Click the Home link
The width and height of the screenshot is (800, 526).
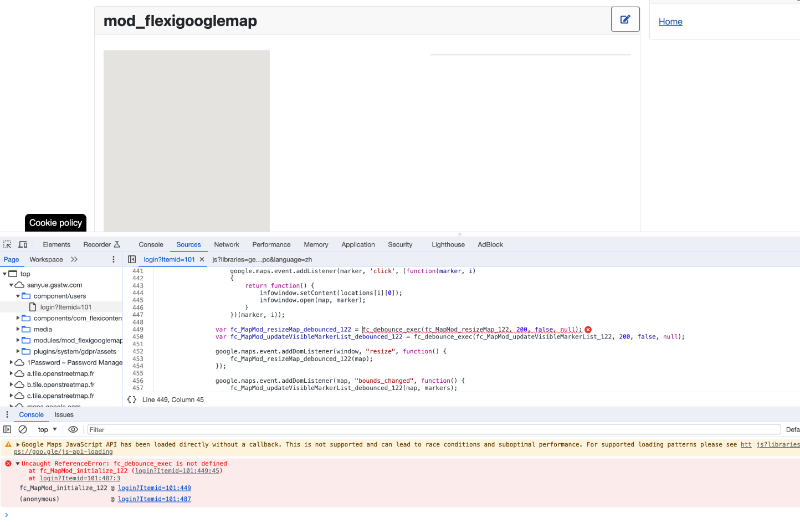click(x=670, y=21)
